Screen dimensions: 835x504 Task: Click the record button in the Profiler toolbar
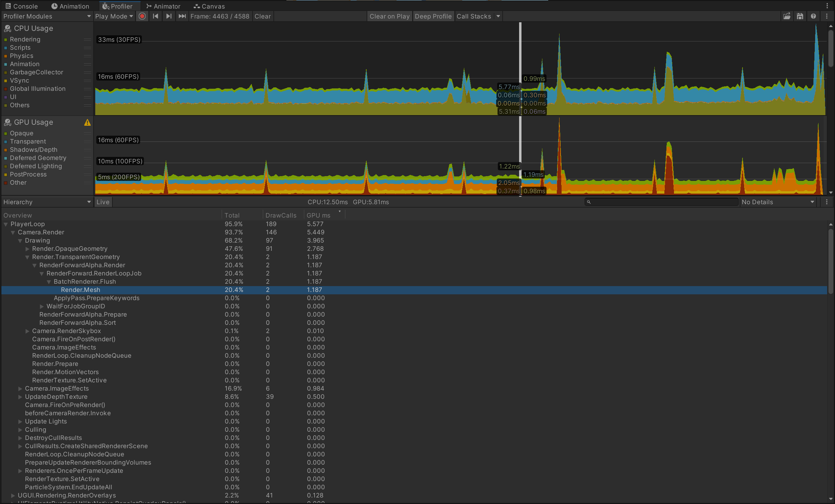[142, 16]
